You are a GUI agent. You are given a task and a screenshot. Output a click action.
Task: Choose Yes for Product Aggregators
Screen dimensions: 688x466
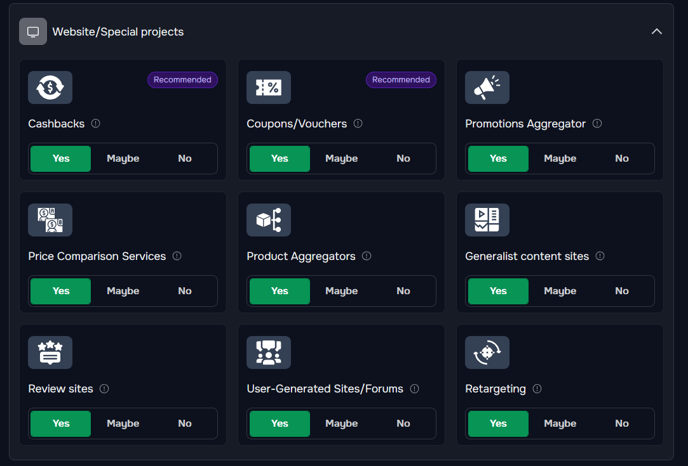(x=280, y=291)
